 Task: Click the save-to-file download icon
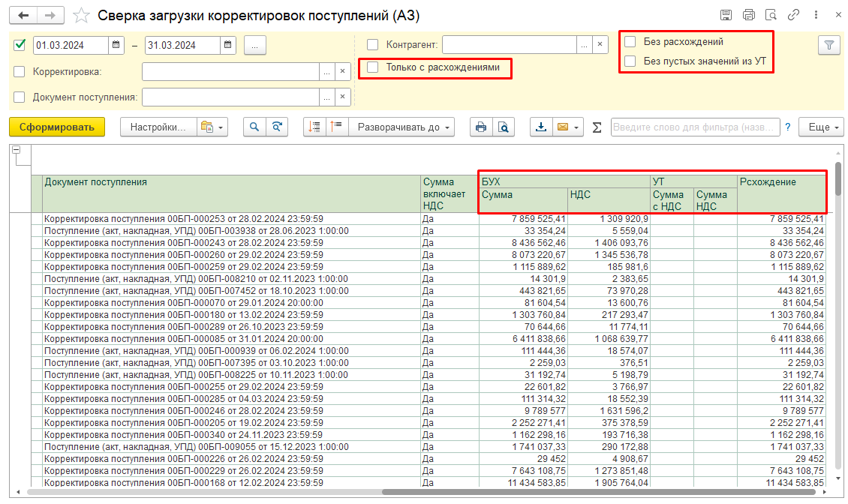pyautogui.click(x=540, y=127)
